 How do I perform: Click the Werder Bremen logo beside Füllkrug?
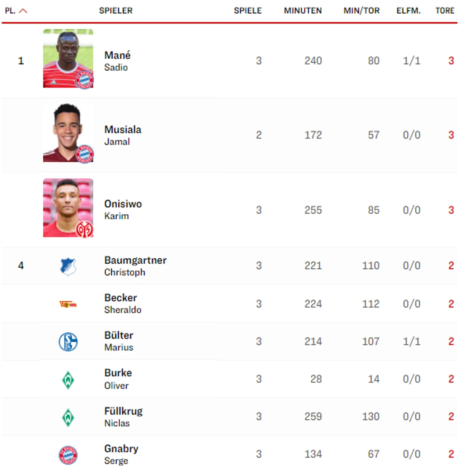68,417
